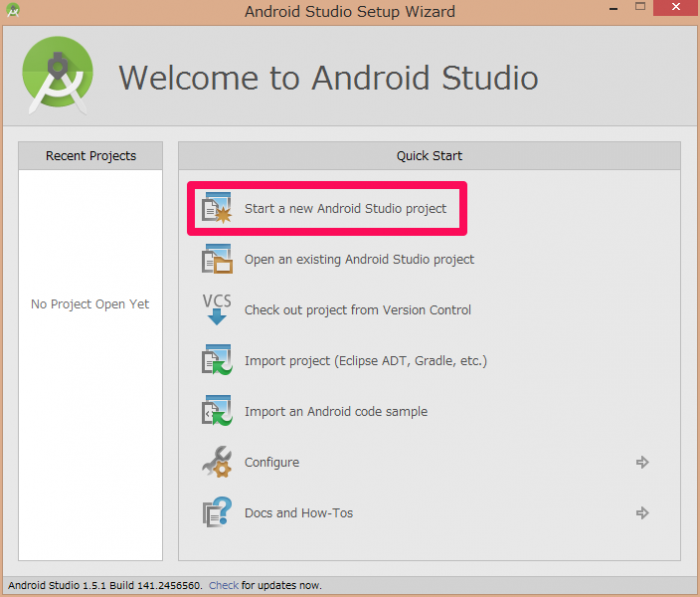Screen dimensions: 700x597
Task: Open the Configure submenu label
Action: pyautogui.click(x=272, y=462)
